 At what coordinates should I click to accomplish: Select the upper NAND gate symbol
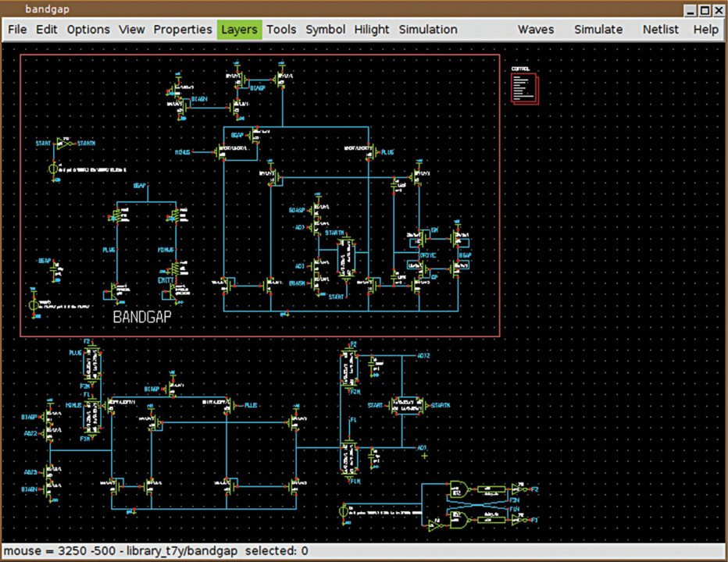pyautogui.click(x=459, y=490)
